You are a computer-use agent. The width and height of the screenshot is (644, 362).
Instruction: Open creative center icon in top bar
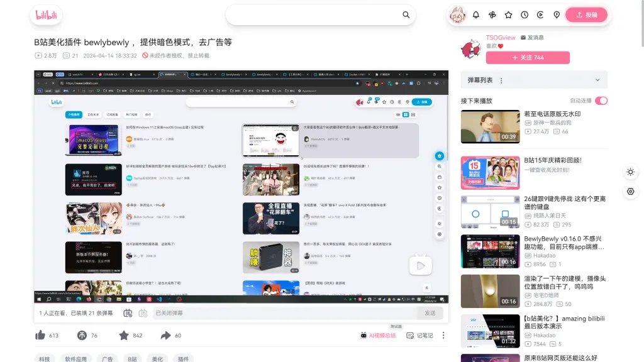click(x=540, y=15)
